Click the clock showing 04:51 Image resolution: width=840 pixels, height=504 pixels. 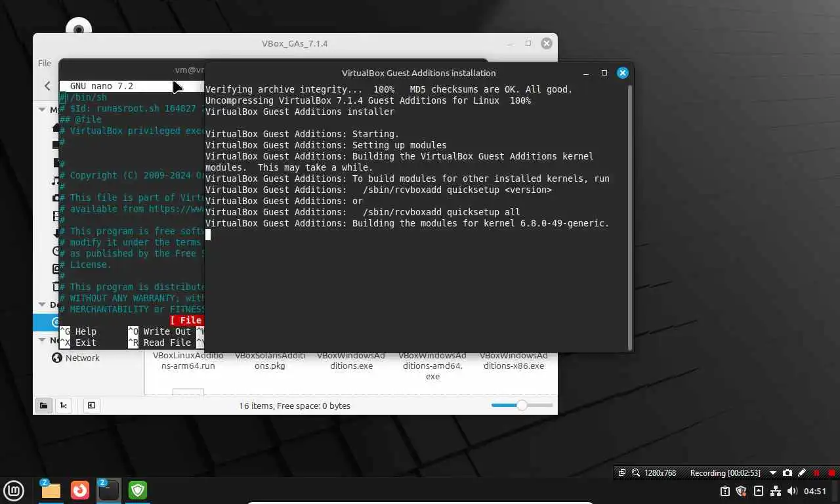click(815, 491)
